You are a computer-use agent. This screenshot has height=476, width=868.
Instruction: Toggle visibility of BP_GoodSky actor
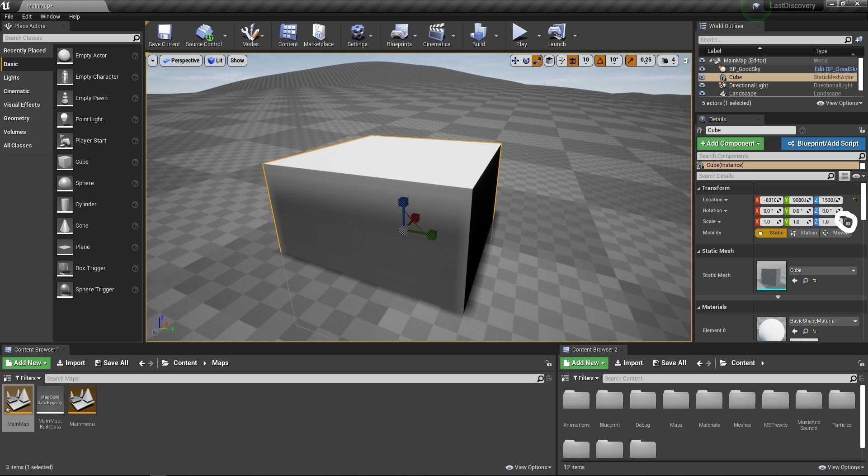click(x=702, y=69)
